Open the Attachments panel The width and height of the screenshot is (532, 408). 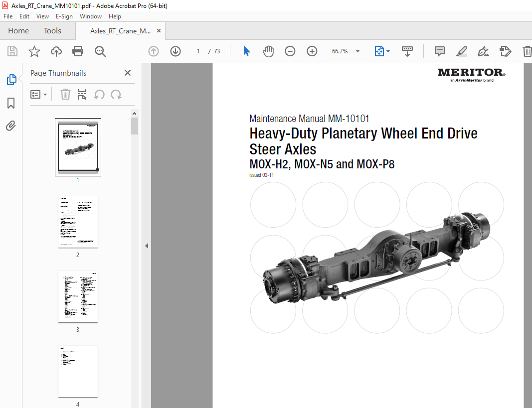click(x=10, y=126)
